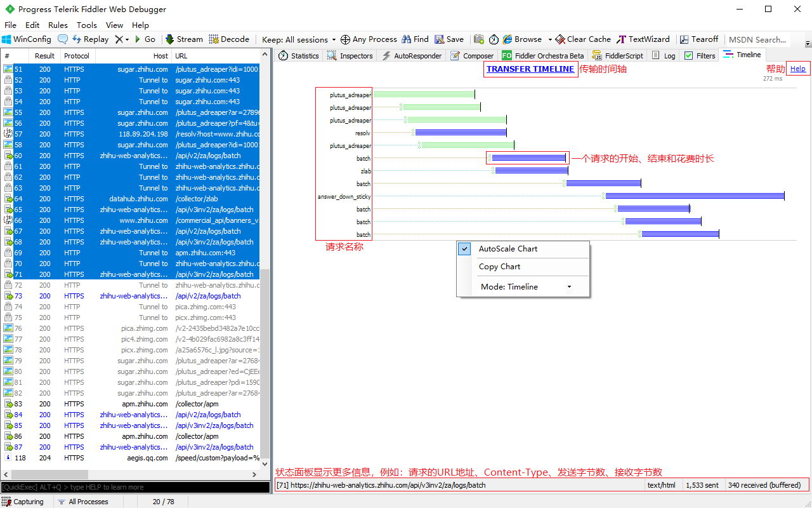Screen dimensions: 812x508
Task: Select session 64 datahub.zhihu.com /collector/zlab
Action: point(131,199)
